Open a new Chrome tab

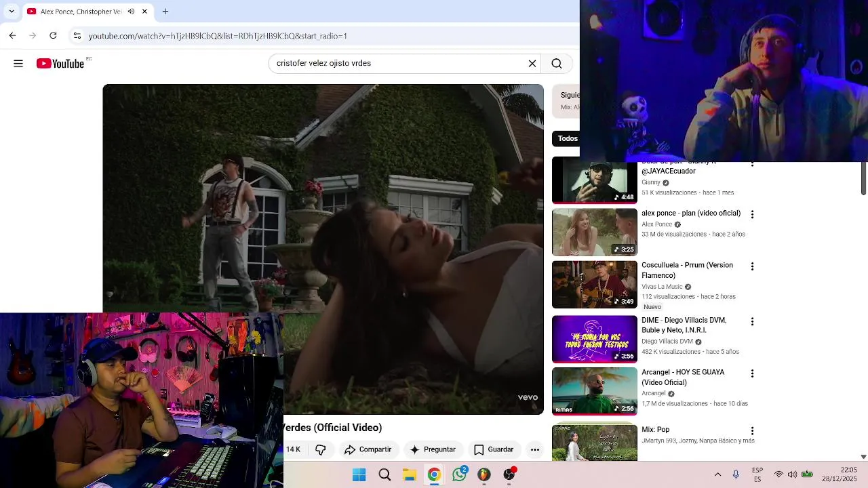click(165, 12)
